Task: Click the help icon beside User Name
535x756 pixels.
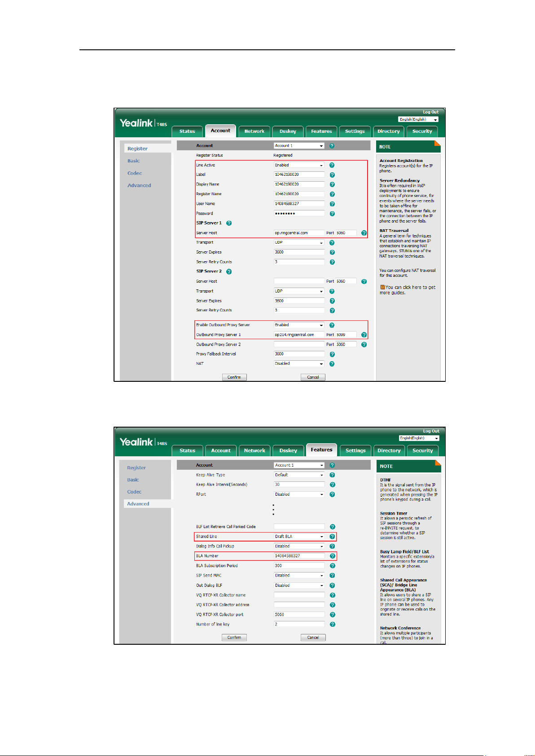Action: click(332, 204)
